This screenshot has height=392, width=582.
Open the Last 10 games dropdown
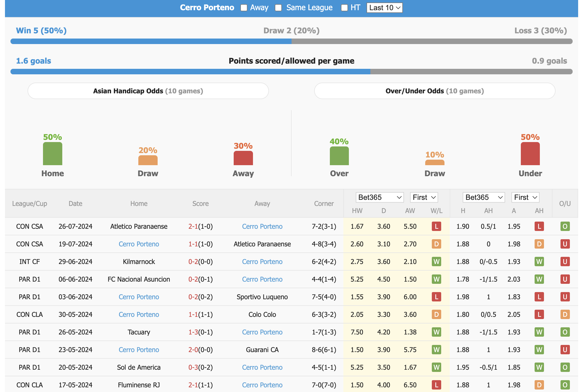pyautogui.click(x=384, y=8)
